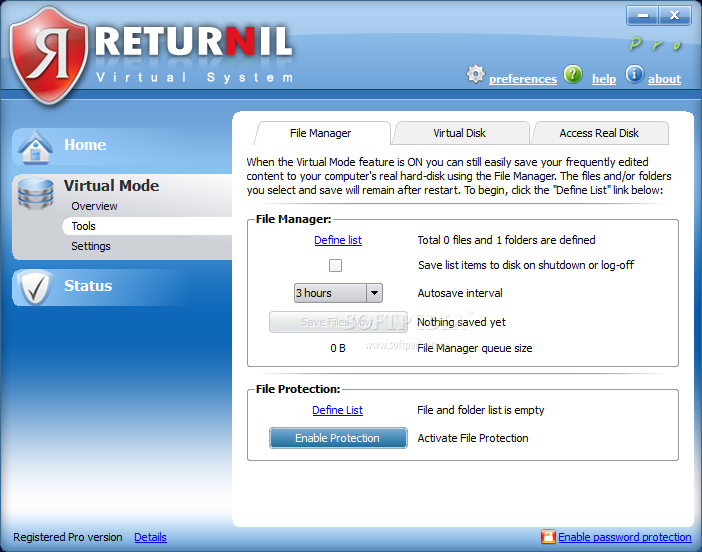The width and height of the screenshot is (702, 552).
Task: Minimize the Returnil window
Action: click(642, 16)
